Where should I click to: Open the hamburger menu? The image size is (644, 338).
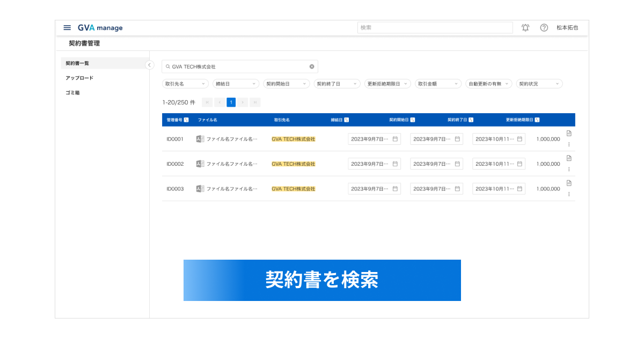[67, 28]
